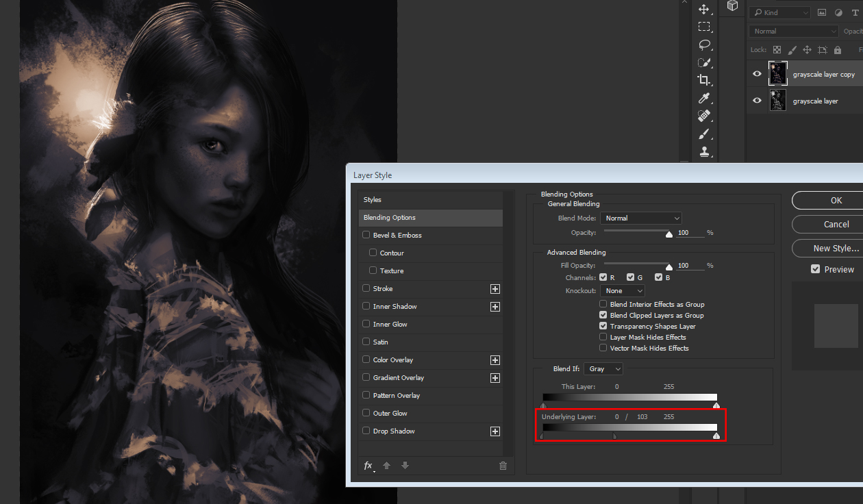Uncheck Transparency Shapes Layer
This screenshot has height=504, width=863.
603,326
